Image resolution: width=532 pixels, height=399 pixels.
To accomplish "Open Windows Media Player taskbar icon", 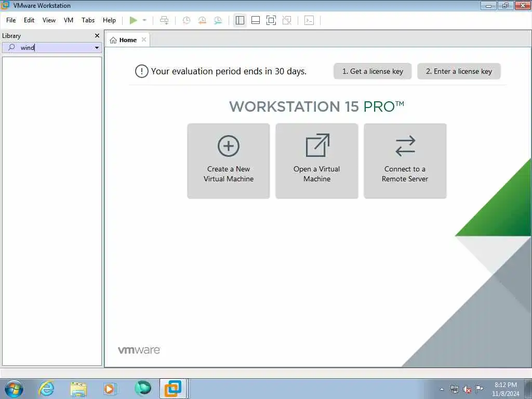I will click(110, 389).
